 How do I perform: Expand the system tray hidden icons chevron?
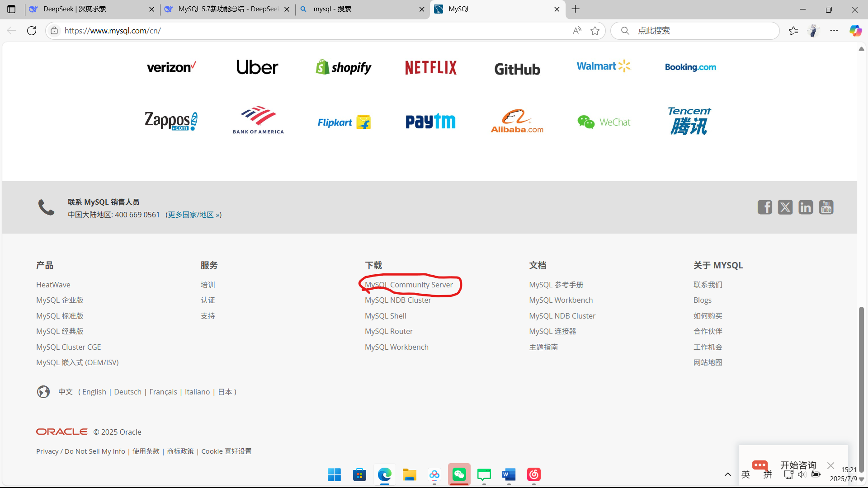pyautogui.click(x=728, y=474)
